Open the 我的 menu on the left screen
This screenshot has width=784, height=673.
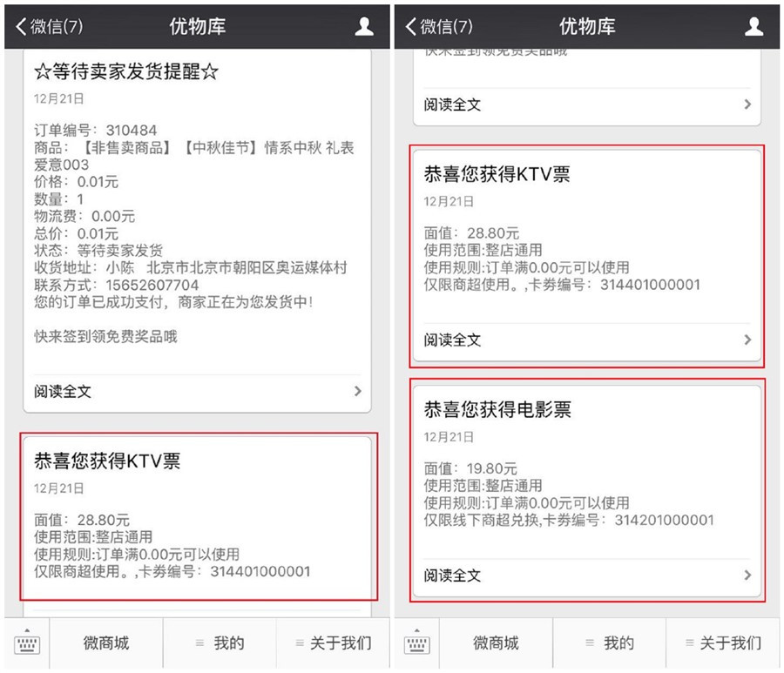(220, 643)
